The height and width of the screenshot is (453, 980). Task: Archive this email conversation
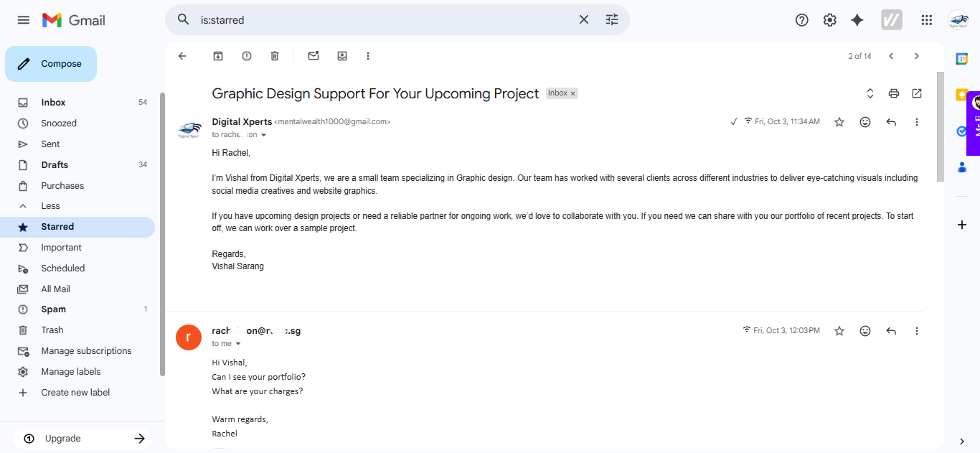point(218,56)
